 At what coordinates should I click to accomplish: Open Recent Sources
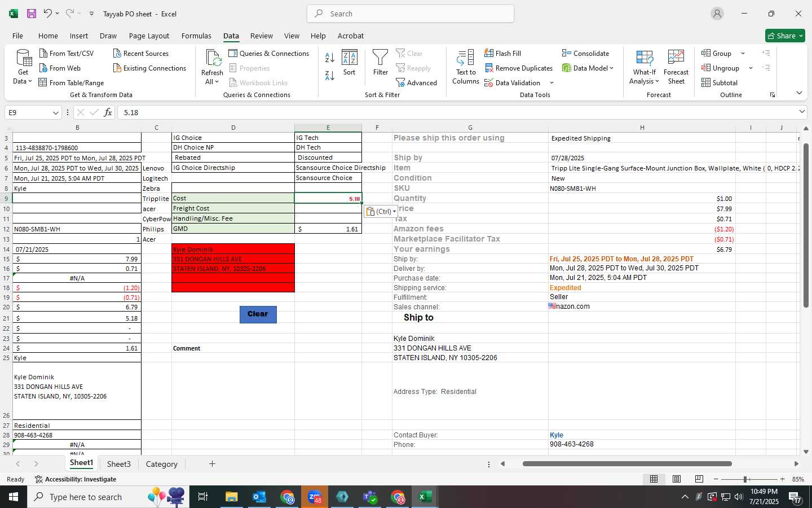[x=141, y=53]
